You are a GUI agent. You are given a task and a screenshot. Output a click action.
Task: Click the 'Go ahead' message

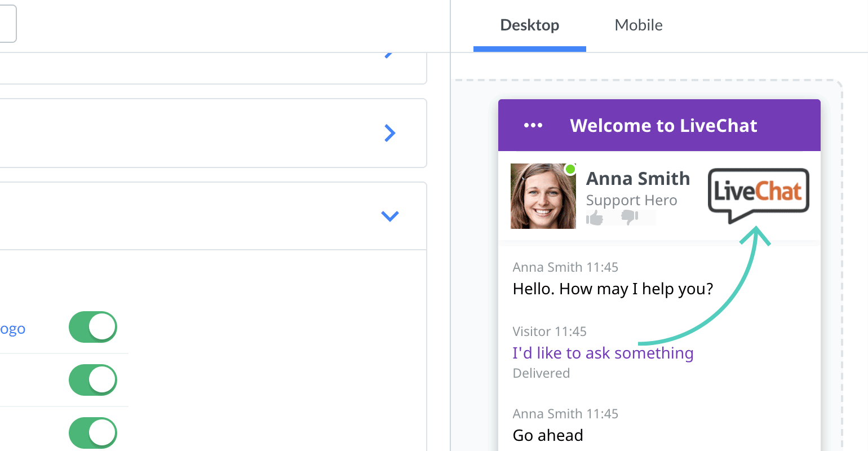(x=548, y=435)
